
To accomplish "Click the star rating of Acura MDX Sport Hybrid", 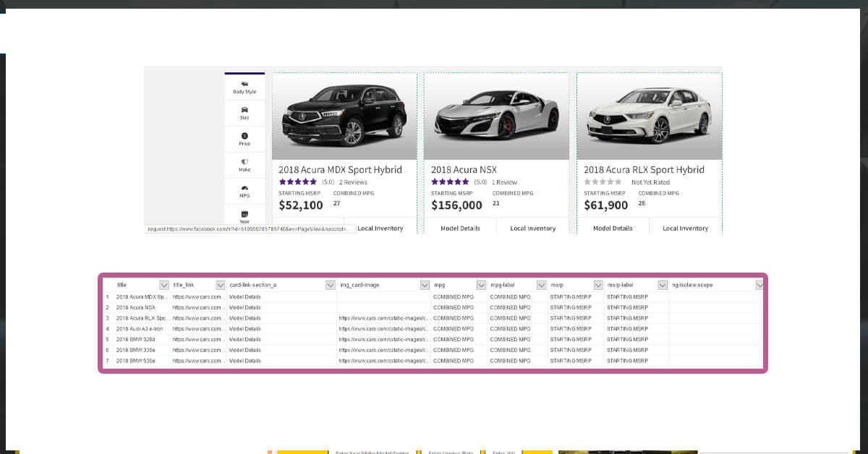I will [297, 182].
